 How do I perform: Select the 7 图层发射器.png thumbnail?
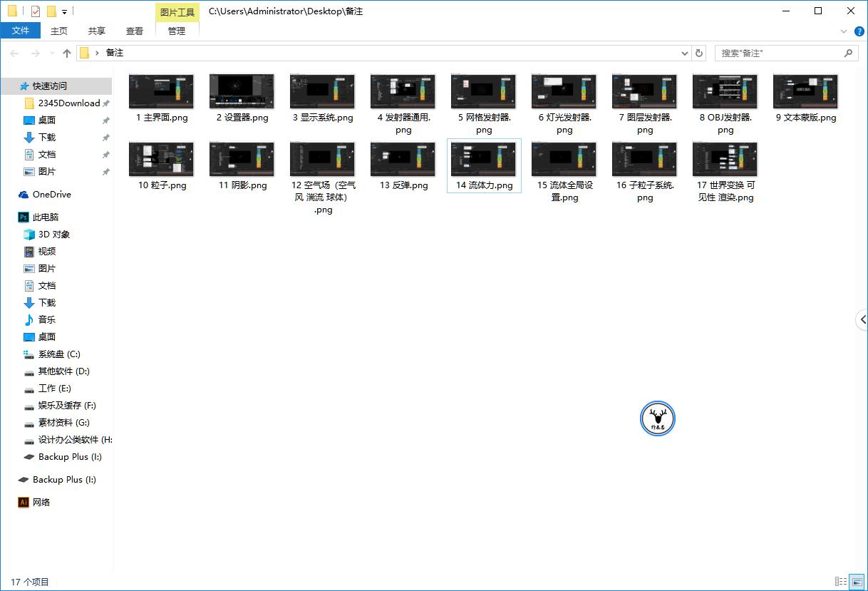pos(645,91)
